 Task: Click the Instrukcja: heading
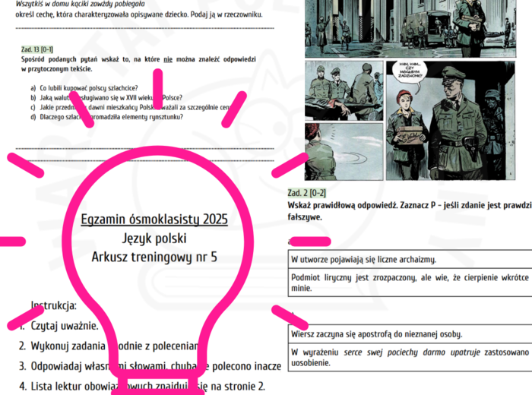coord(53,306)
